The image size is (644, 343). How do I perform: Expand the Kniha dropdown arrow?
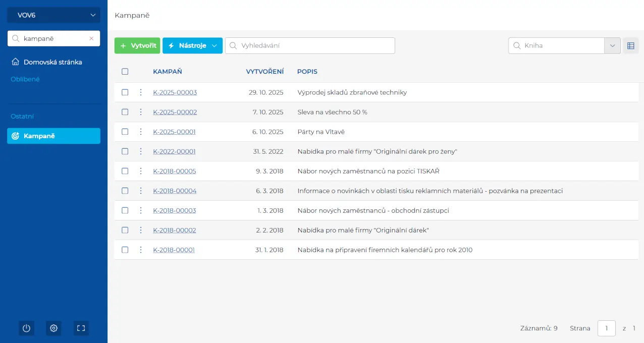point(612,45)
